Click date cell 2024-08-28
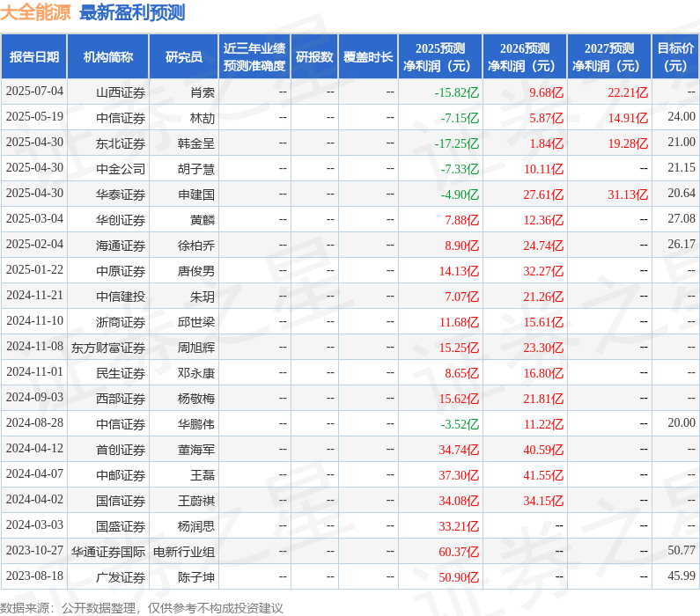The height and width of the screenshot is (616, 700). coord(34,423)
